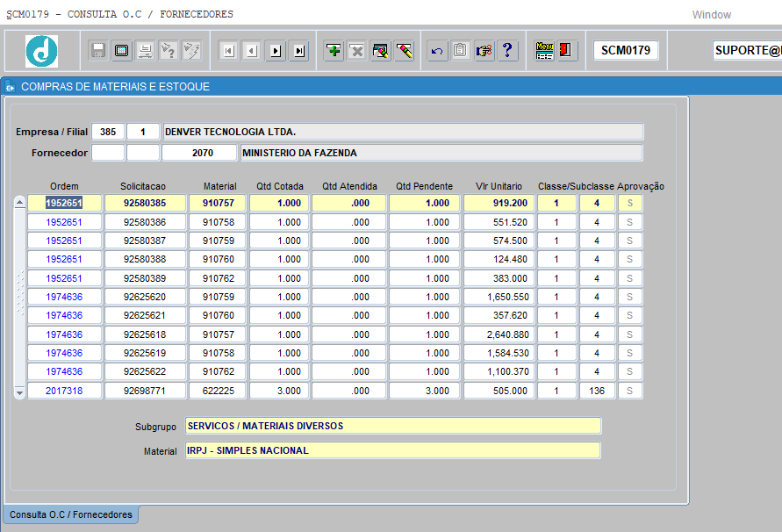Click the screen/monitor toolbar icon
This screenshot has height=532, width=782.
point(122,51)
